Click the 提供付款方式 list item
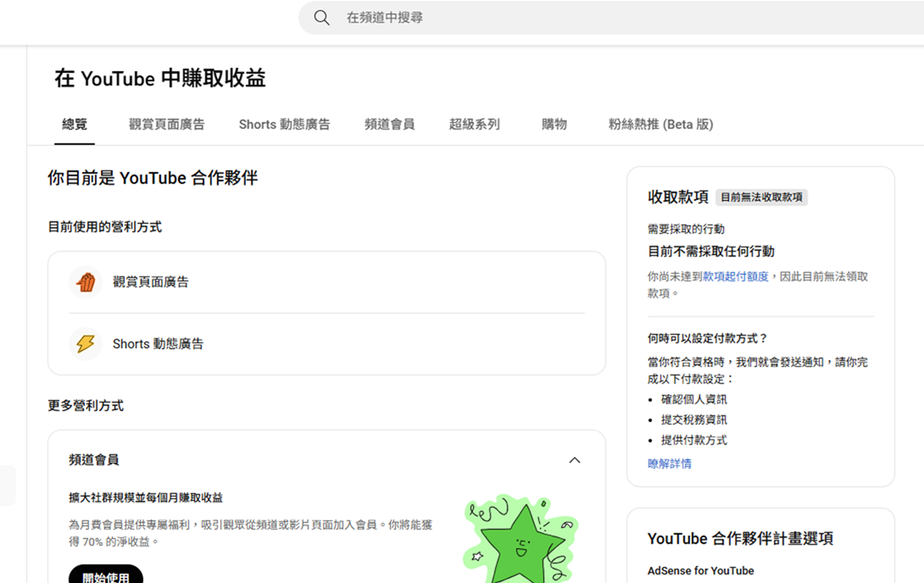Viewport: 924px width, 583px height. [x=693, y=440]
